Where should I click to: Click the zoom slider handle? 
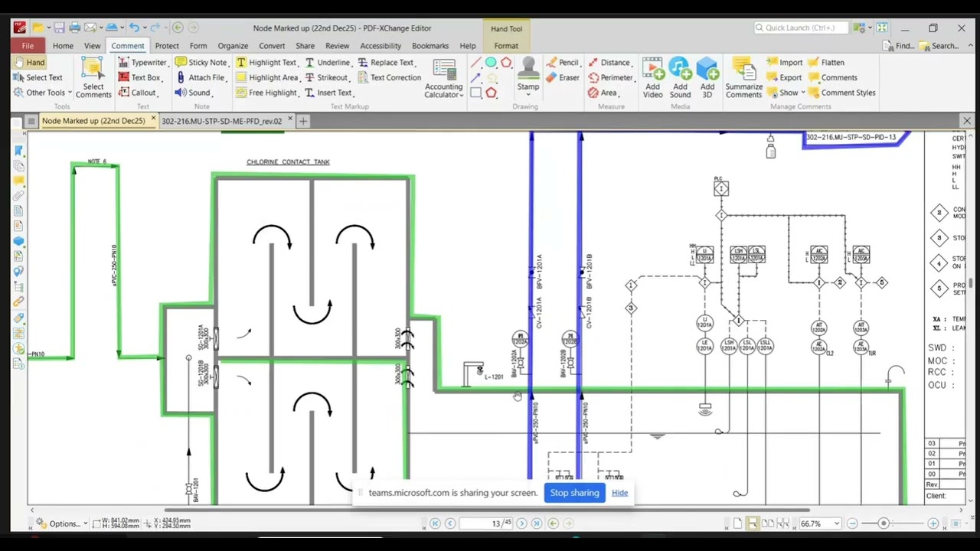[x=883, y=524]
